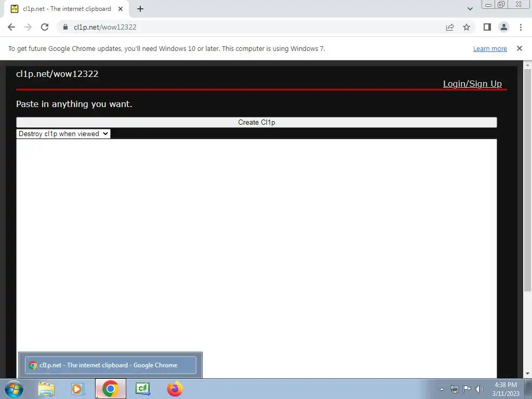Open a new tab with plus button

click(140, 9)
